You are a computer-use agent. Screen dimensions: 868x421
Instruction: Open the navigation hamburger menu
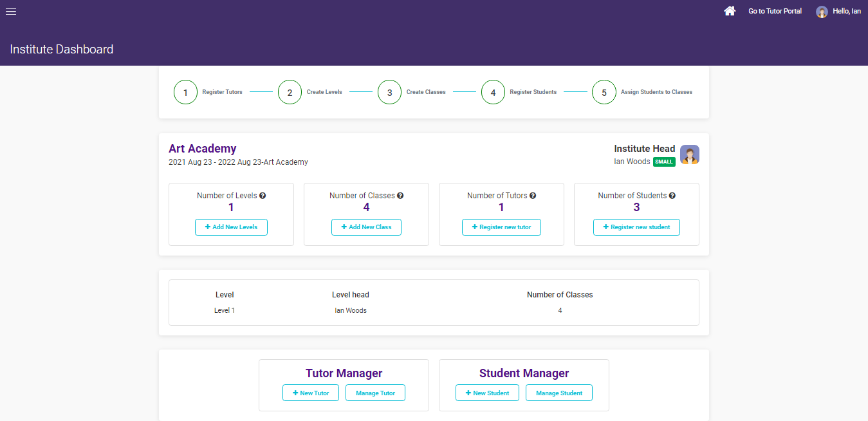10,11
